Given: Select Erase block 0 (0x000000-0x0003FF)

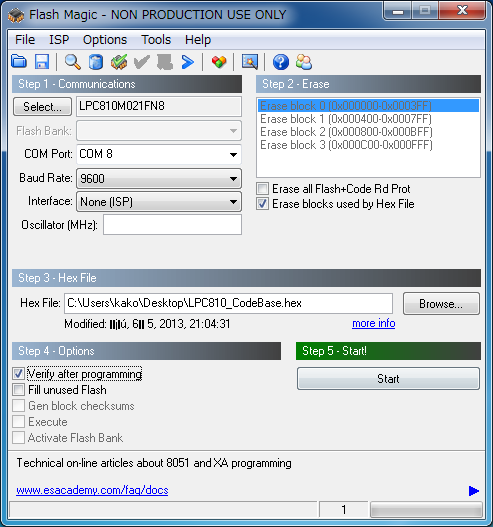Looking at the screenshot, I should click(x=368, y=106).
